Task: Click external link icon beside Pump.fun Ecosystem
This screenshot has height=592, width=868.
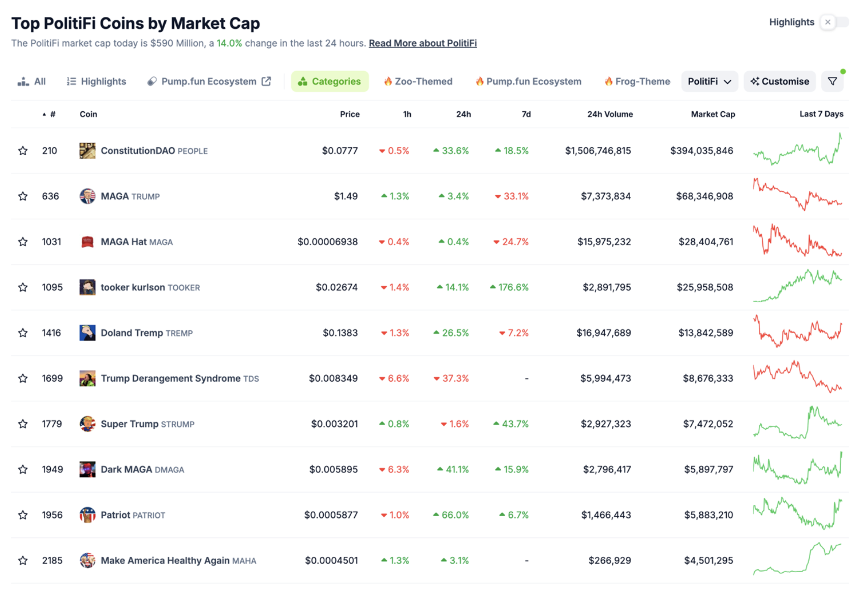Action: coord(266,81)
